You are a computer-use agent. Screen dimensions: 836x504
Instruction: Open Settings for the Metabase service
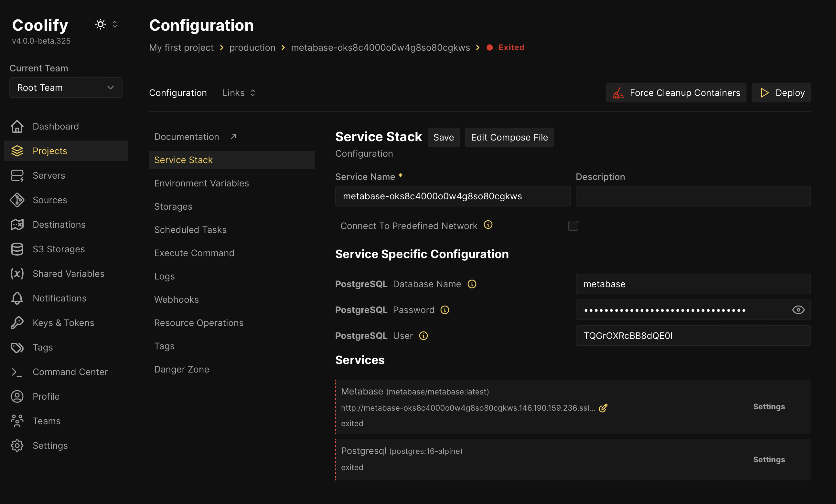(768, 406)
